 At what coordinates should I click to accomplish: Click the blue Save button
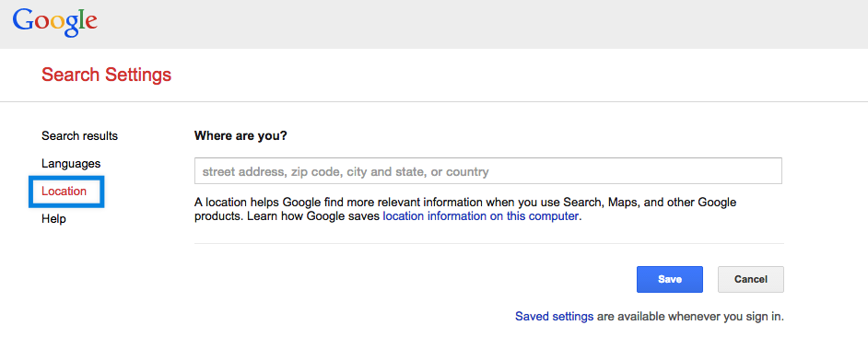pos(669,279)
